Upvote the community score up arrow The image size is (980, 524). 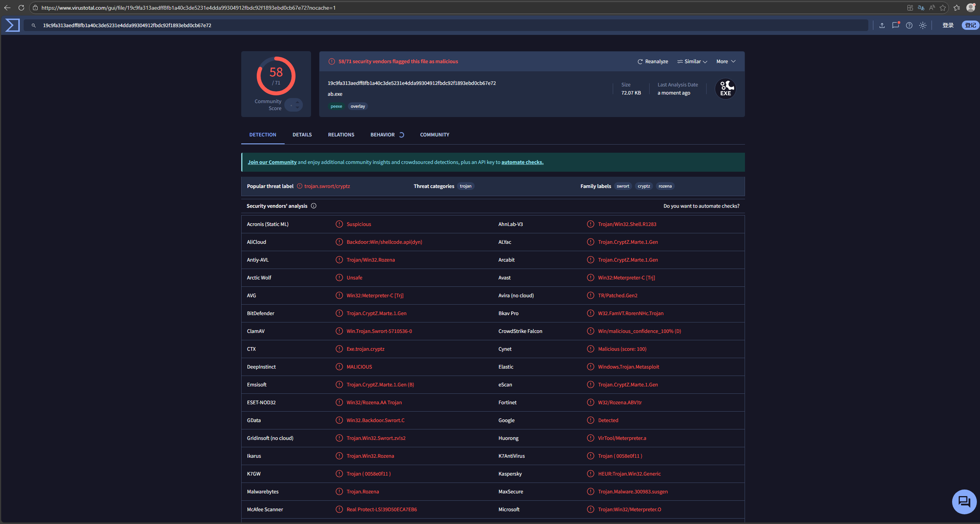297,102
